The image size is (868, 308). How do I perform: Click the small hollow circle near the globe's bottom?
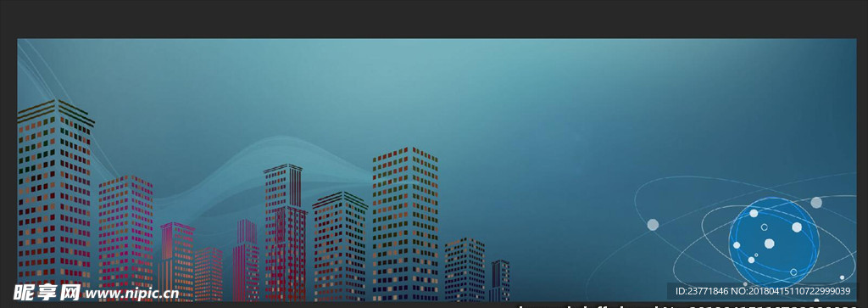tap(793, 272)
